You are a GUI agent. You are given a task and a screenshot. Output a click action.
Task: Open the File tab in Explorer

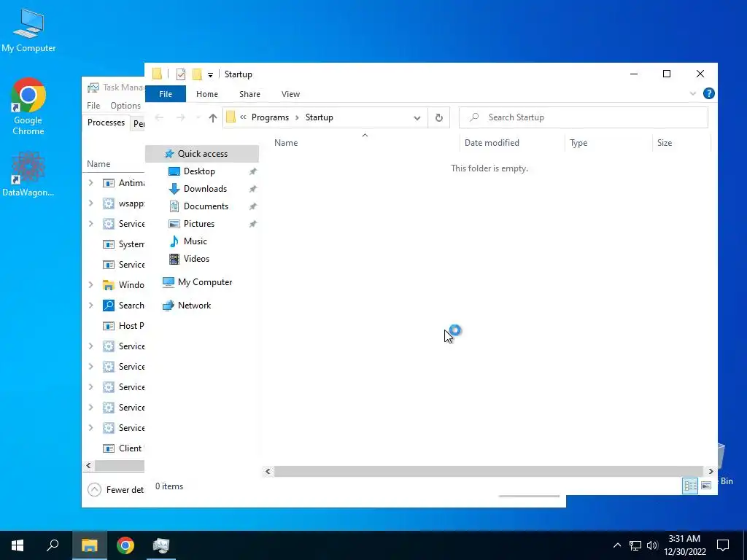(166, 94)
